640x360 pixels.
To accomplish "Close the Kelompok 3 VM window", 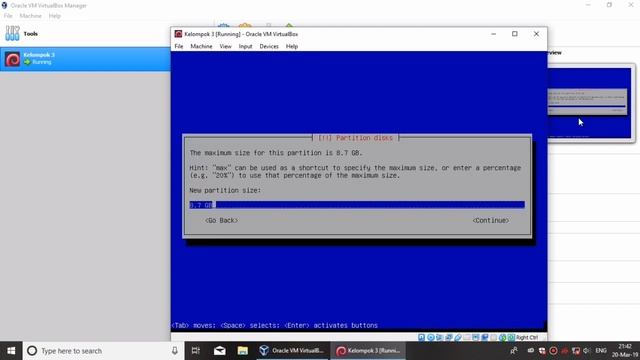I will pos(536,34).
